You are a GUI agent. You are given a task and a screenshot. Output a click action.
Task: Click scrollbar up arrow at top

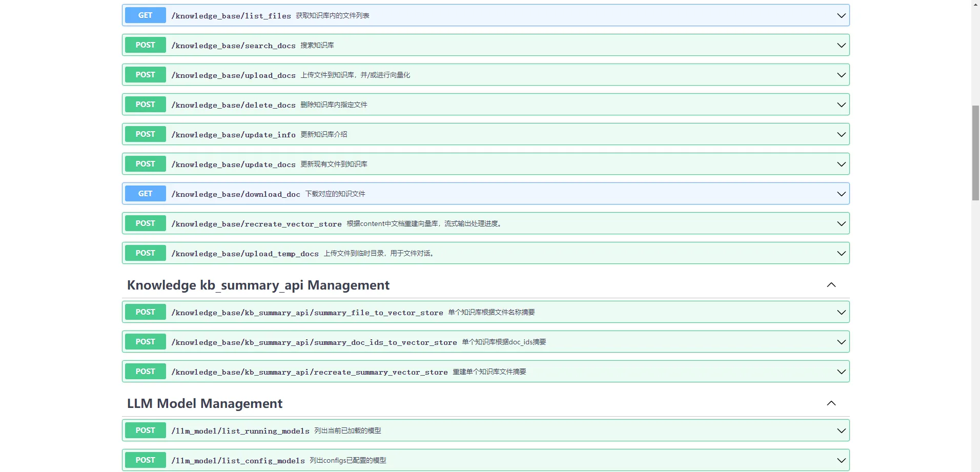[975, 4]
